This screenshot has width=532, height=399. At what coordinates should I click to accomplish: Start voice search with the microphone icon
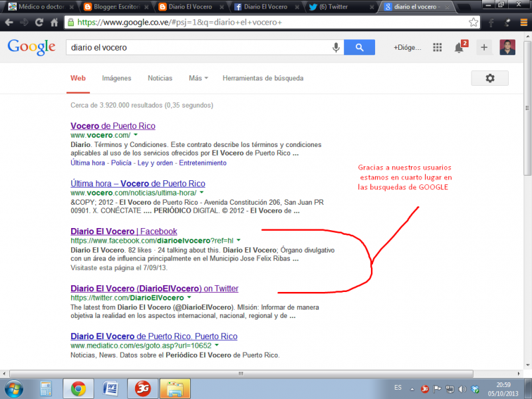[x=336, y=47]
